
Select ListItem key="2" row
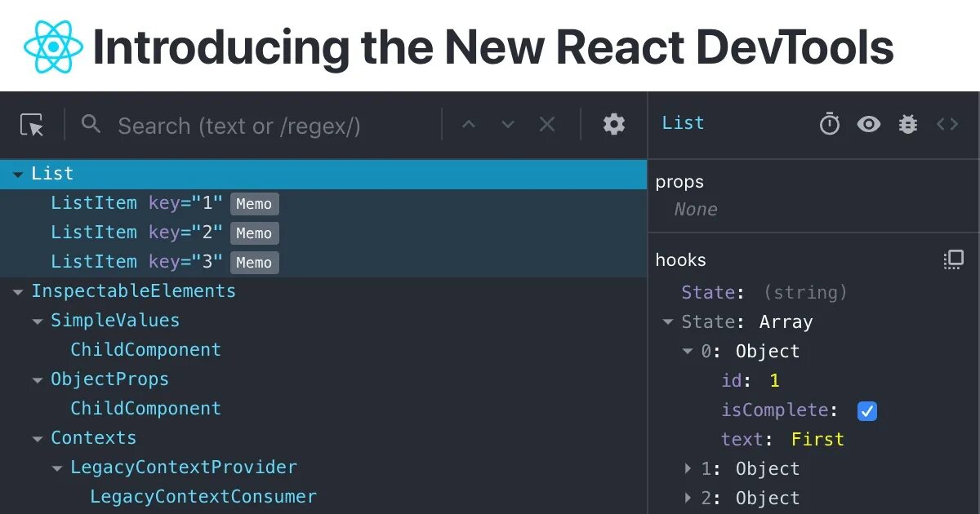323,233
